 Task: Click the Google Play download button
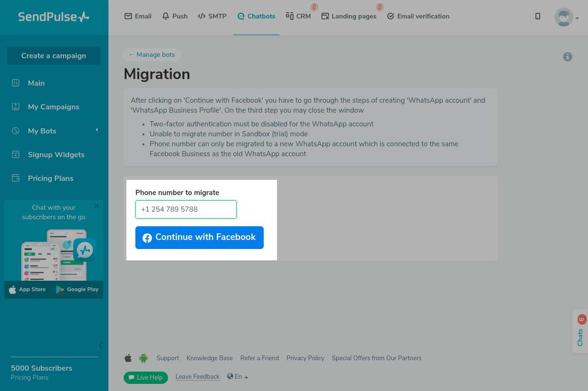tap(77, 289)
